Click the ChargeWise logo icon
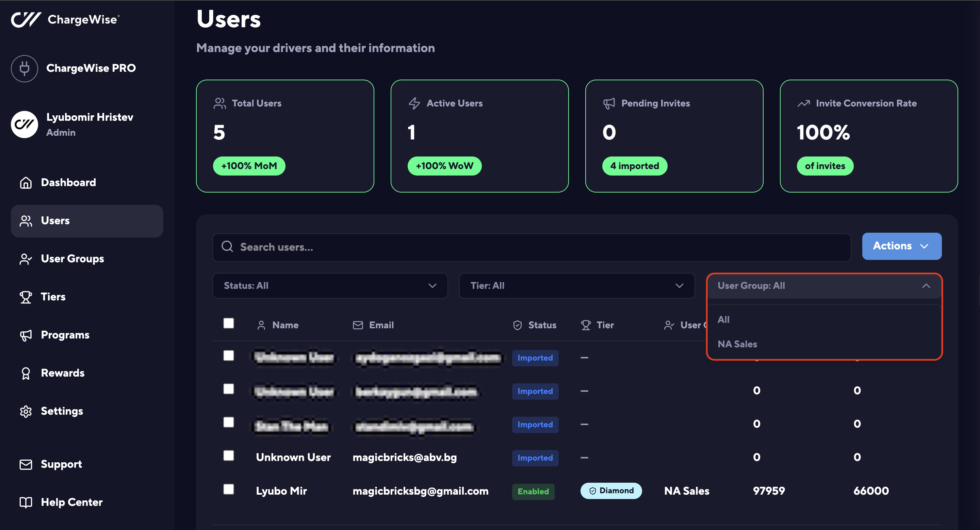Image resolution: width=980 pixels, height=530 pixels. [26, 19]
